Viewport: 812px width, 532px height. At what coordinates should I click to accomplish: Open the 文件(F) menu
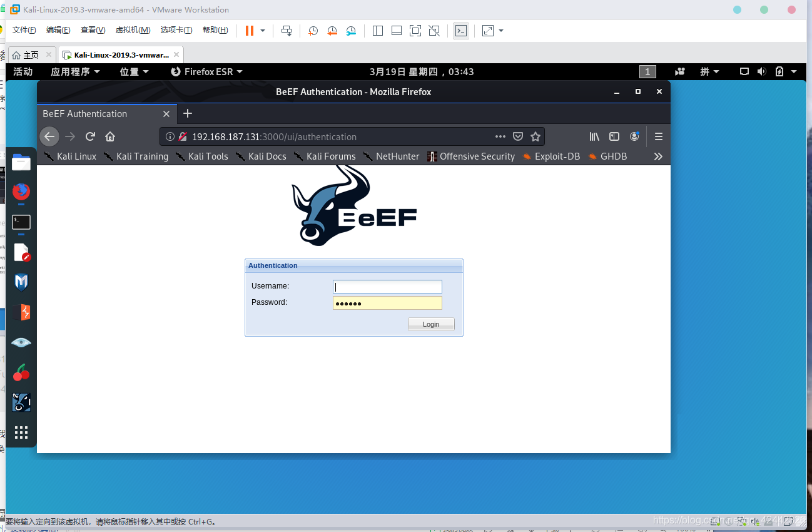click(24, 30)
